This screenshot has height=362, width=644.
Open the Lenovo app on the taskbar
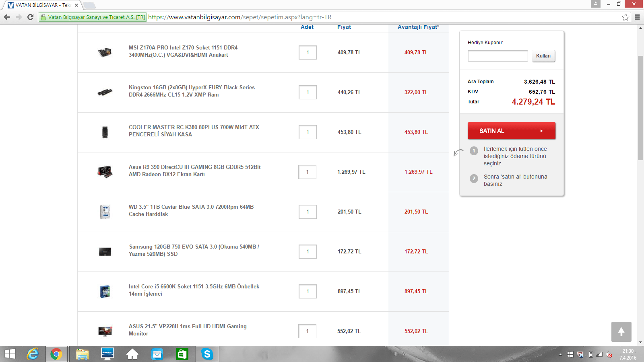(107, 354)
